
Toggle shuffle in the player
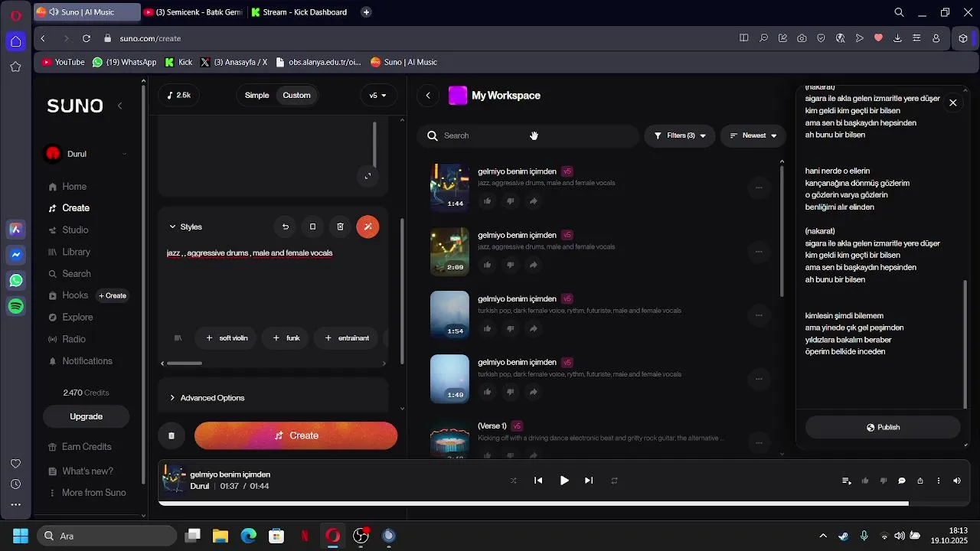click(x=514, y=481)
